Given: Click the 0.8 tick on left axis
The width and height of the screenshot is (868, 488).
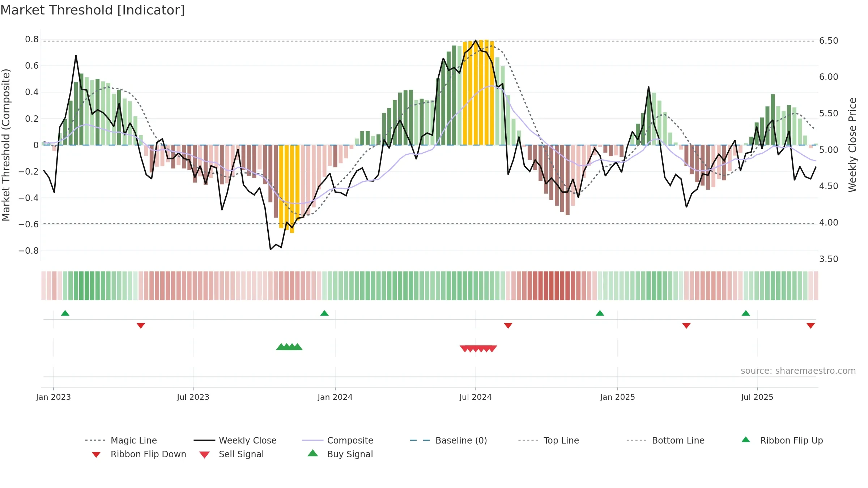Looking at the screenshot, I should (32, 39).
